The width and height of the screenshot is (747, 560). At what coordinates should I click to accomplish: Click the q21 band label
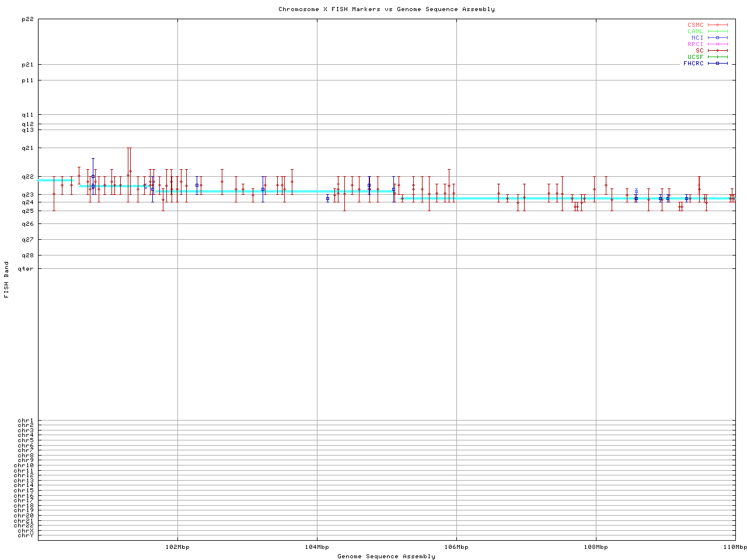(x=27, y=148)
